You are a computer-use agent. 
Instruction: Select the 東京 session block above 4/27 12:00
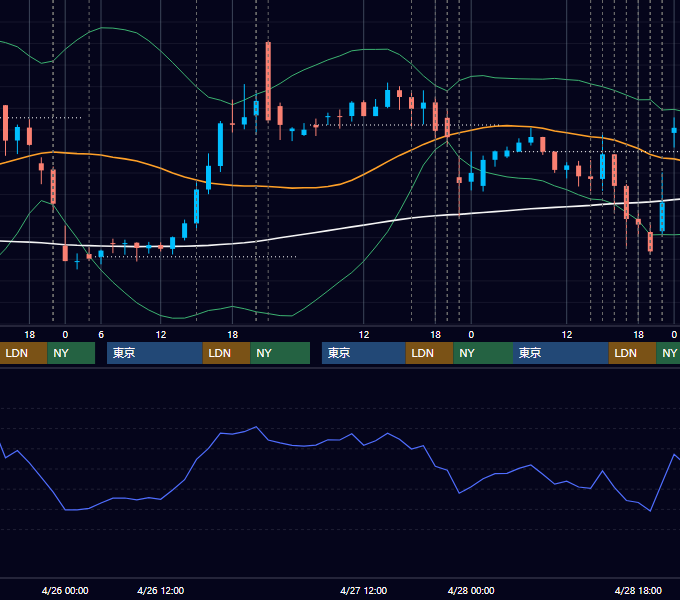pyautogui.click(x=363, y=353)
